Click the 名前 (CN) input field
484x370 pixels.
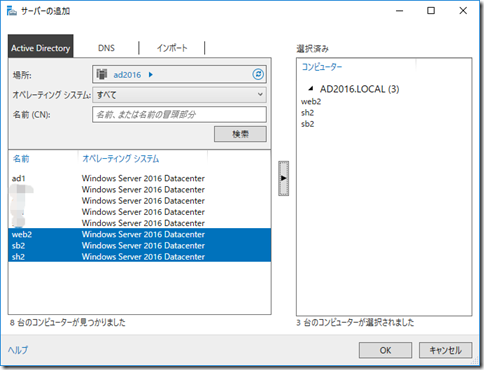coord(179,115)
